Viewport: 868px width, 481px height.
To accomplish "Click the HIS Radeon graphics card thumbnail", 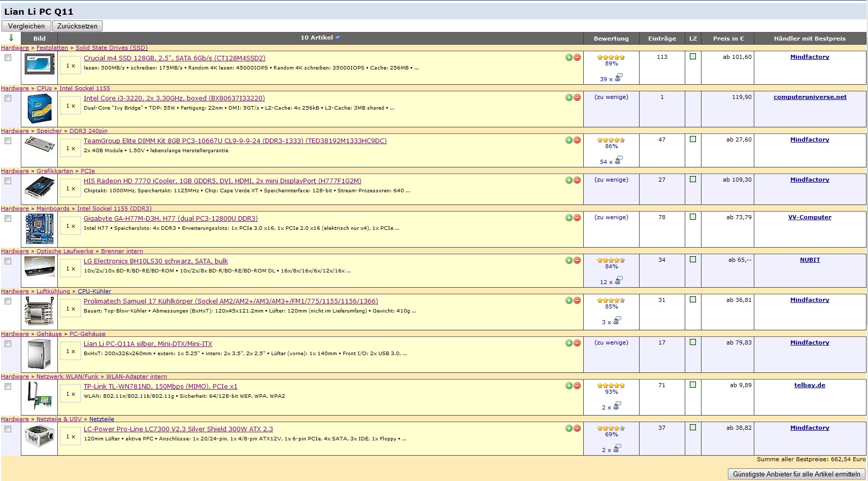I will pyautogui.click(x=40, y=189).
